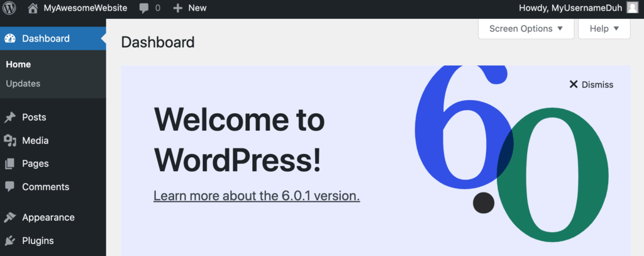
Task: Click the Pages icon in sidebar
Action: coord(10,164)
